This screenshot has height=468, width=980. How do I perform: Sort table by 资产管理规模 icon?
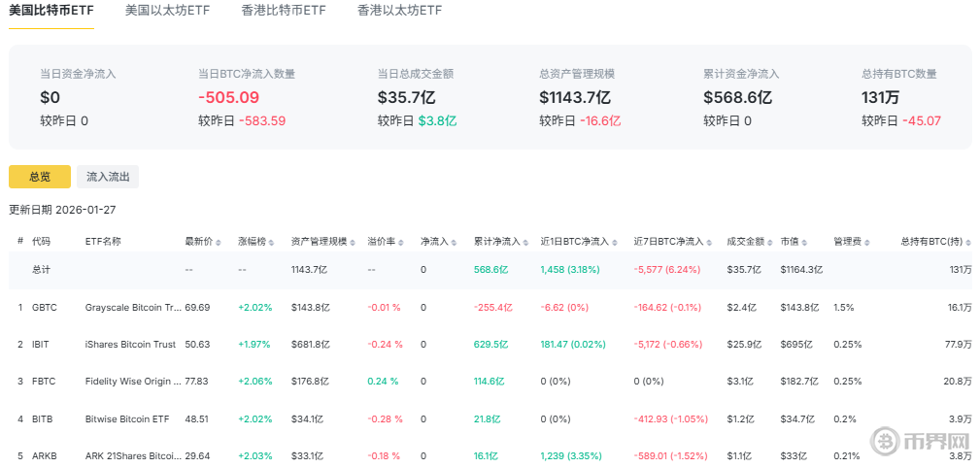(x=353, y=242)
